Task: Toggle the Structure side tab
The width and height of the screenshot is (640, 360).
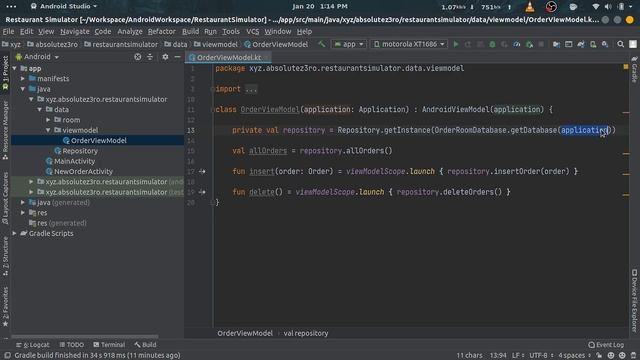Action: tap(5, 256)
